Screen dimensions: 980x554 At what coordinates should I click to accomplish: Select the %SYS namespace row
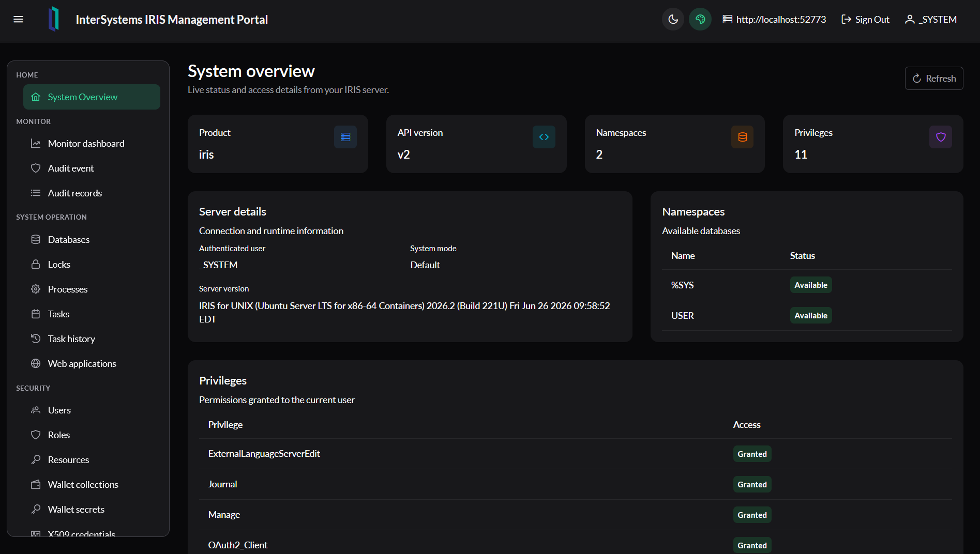click(807, 285)
